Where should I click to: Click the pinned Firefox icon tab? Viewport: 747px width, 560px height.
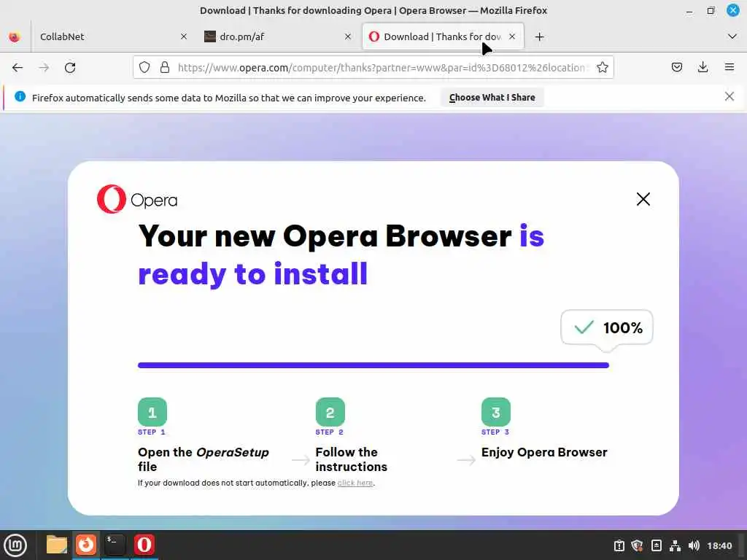point(15,36)
